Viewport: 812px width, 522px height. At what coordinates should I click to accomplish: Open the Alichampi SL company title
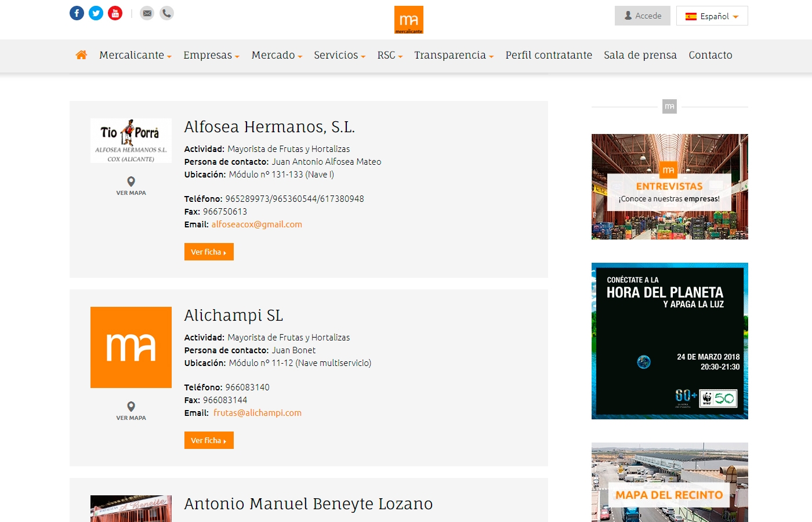click(234, 315)
